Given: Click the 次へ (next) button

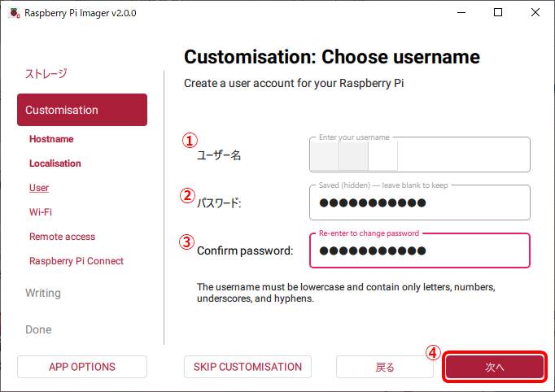Looking at the screenshot, I should pyautogui.click(x=494, y=367).
